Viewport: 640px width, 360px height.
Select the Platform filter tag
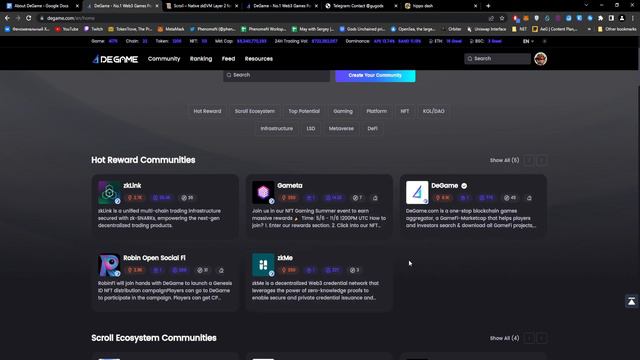coord(376,111)
